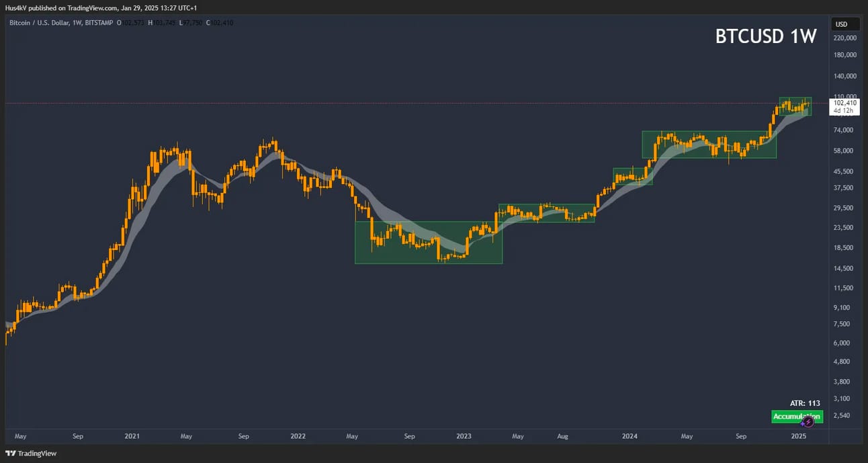This screenshot has width=868, height=463.
Task: Click the BTCUSD 1W chart title
Action: click(x=766, y=36)
